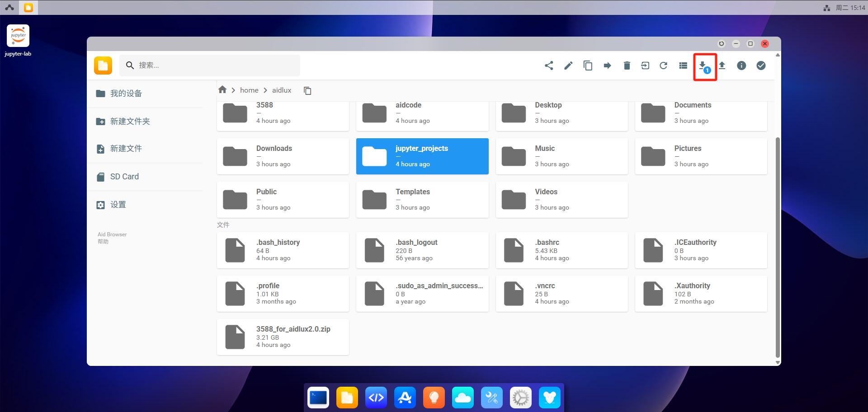Select .bash_logout file
868x412 pixels.
coord(422,250)
